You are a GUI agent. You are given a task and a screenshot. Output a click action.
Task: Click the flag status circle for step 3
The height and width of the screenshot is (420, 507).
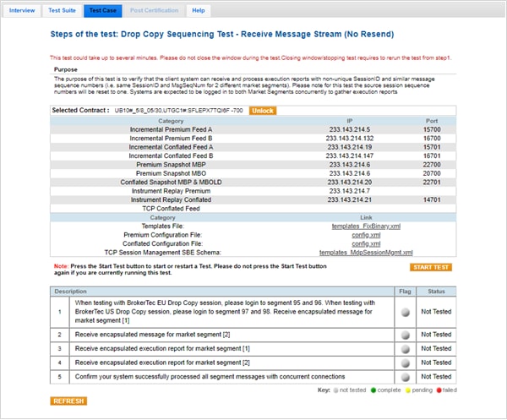coord(406,348)
